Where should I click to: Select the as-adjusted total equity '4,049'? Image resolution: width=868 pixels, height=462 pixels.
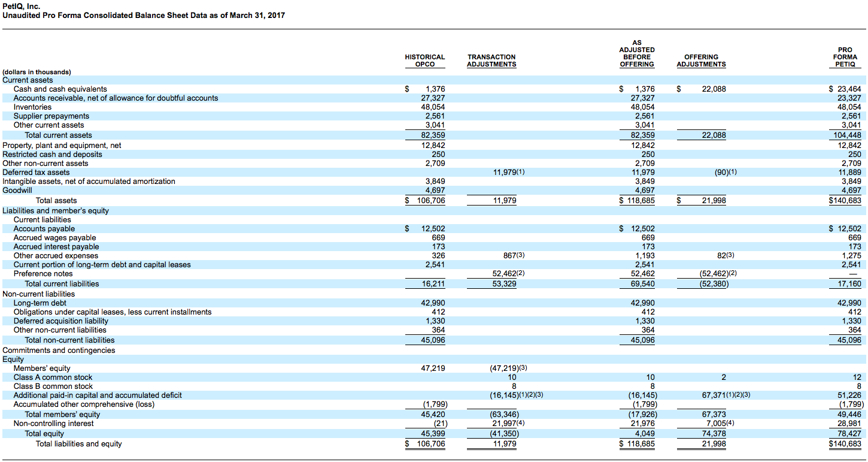click(645, 433)
